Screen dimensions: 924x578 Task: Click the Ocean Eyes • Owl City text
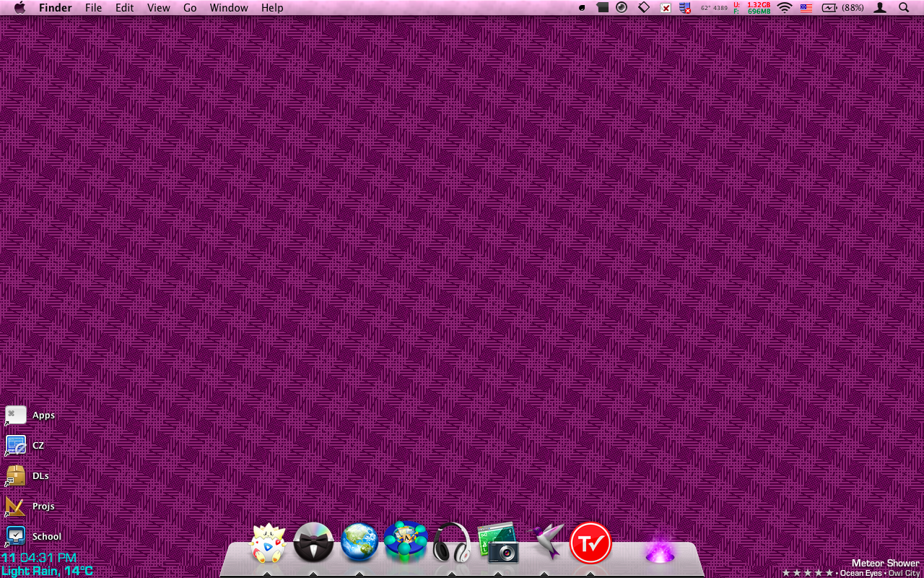(880, 573)
